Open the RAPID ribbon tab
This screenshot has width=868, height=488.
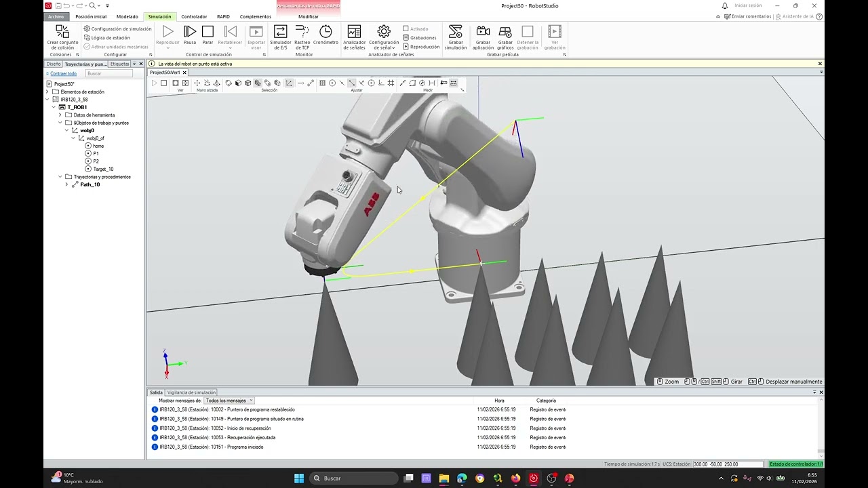pos(223,16)
